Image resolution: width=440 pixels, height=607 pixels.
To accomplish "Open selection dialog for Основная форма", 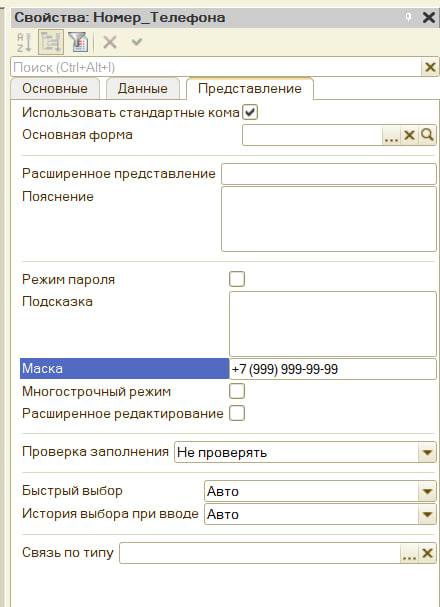I will (392, 135).
